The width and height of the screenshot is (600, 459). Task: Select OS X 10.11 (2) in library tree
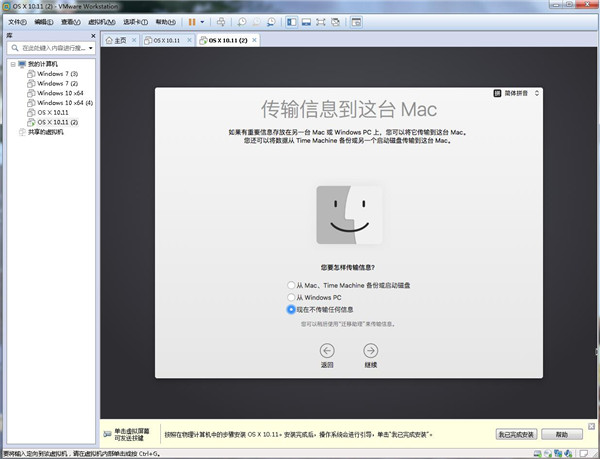coord(57,122)
